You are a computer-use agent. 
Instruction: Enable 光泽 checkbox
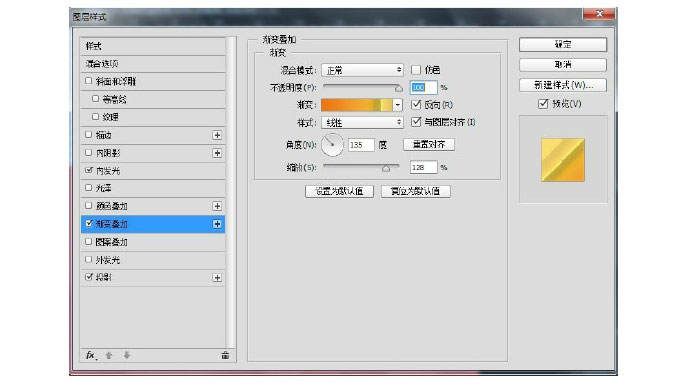[x=88, y=188]
